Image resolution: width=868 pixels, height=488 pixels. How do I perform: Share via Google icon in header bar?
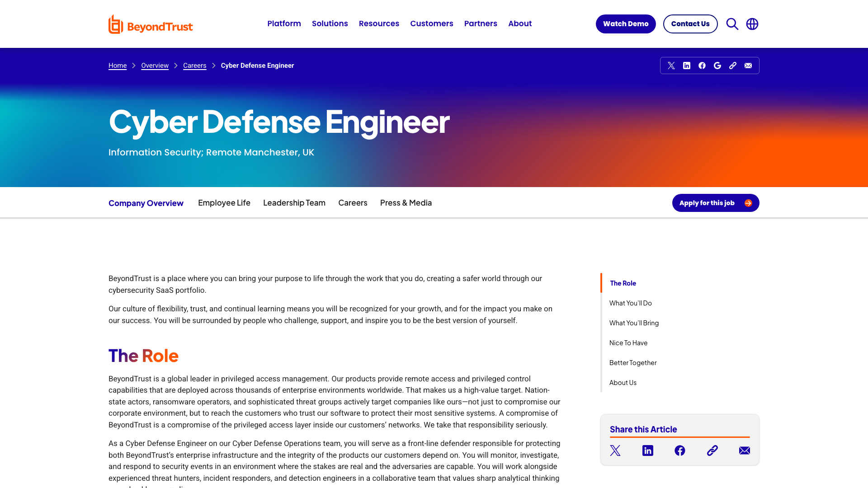(x=717, y=66)
